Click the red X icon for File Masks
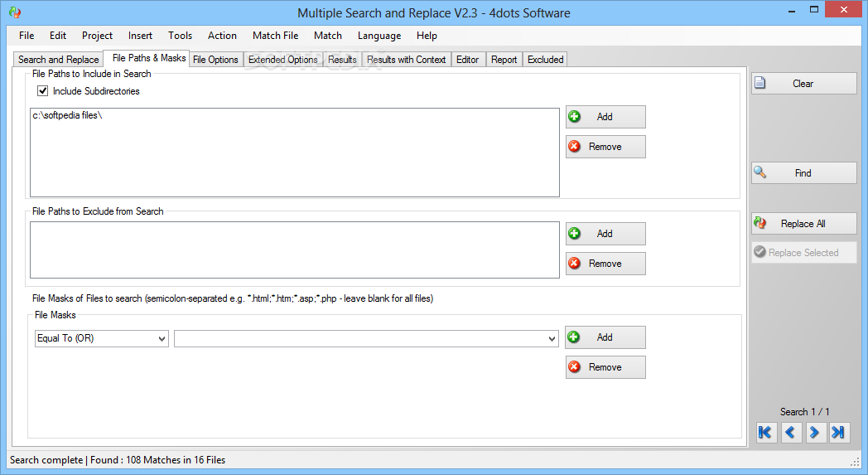This screenshot has height=475, width=868. click(x=575, y=367)
